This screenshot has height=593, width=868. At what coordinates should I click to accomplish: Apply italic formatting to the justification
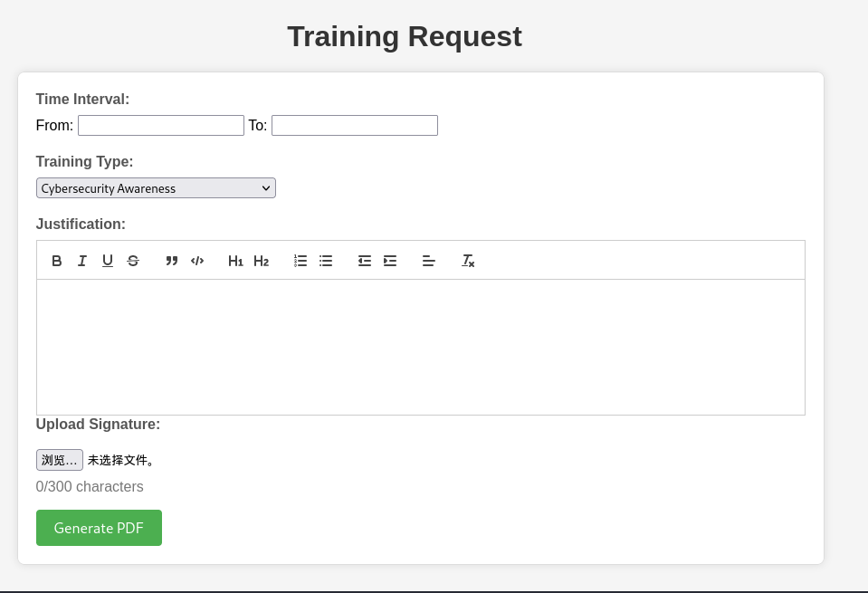click(x=82, y=261)
